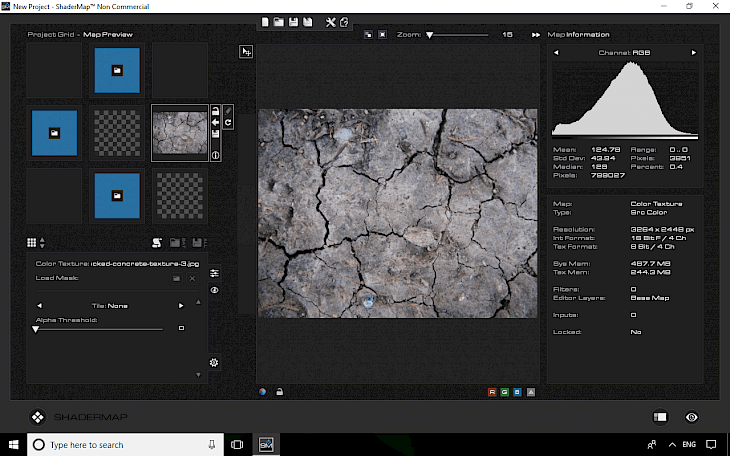
Task: Click the Map Information panel title
Action: [579, 34]
